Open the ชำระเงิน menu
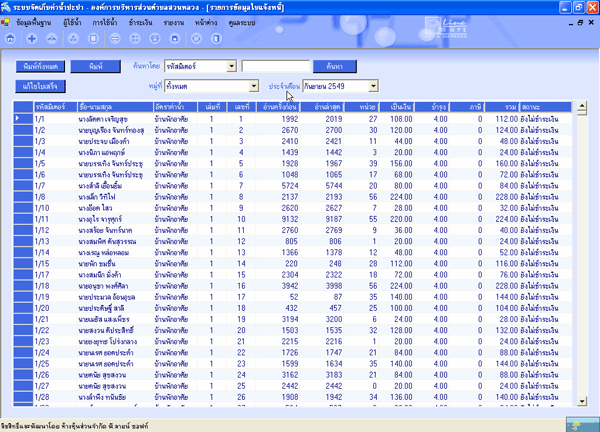 (142, 22)
